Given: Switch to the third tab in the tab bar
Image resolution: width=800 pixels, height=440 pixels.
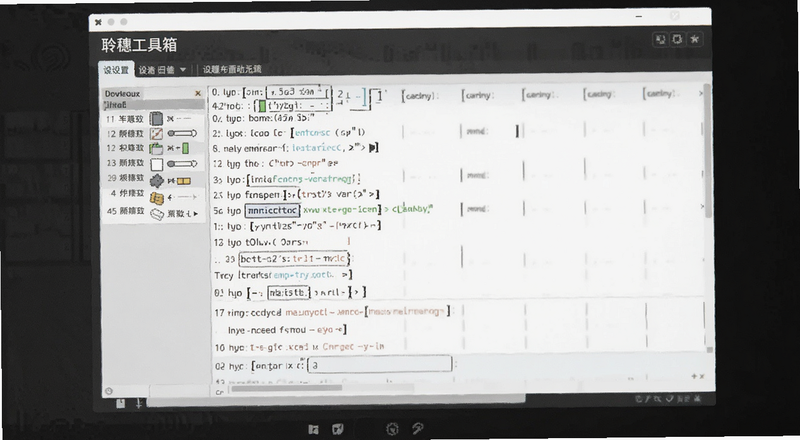Looking at the screenshot, I should (232, 69).
